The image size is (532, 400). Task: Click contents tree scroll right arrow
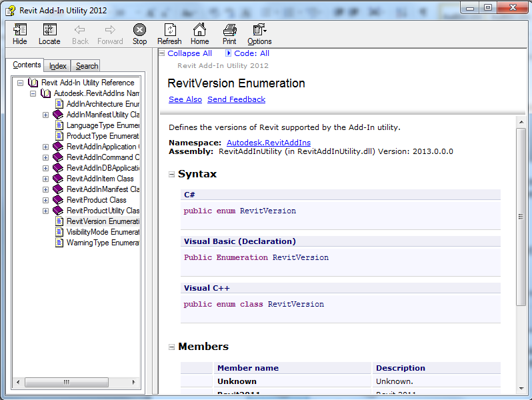[134, 382]
